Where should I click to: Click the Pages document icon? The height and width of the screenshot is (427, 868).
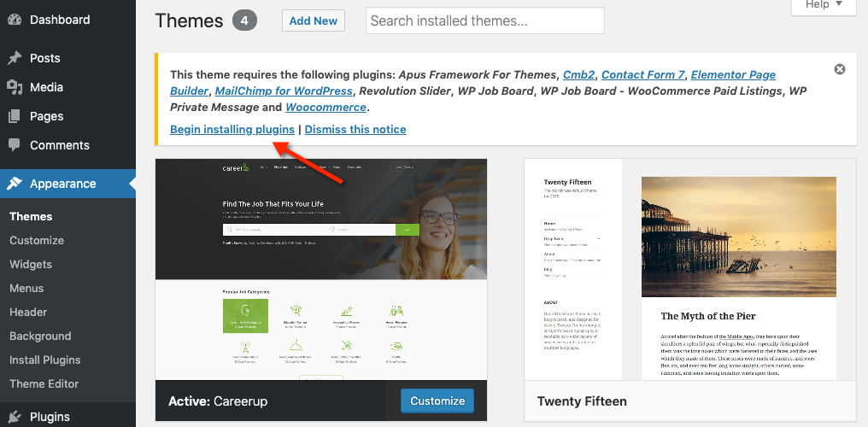click(15, 116)
